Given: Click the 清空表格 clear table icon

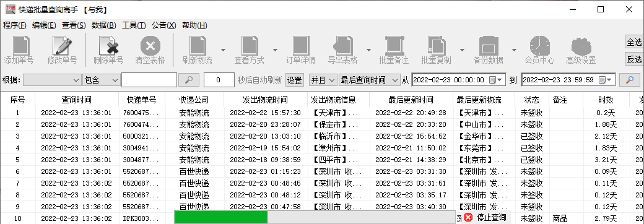Looking at the screenshot, I should (x=150, y=45).
